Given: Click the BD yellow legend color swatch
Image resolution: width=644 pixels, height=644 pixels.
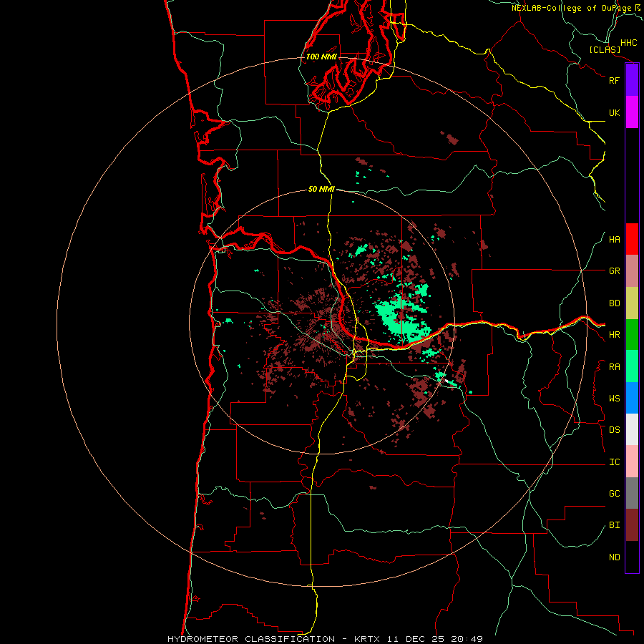Looking at the screenshot, I should (632, 303).
